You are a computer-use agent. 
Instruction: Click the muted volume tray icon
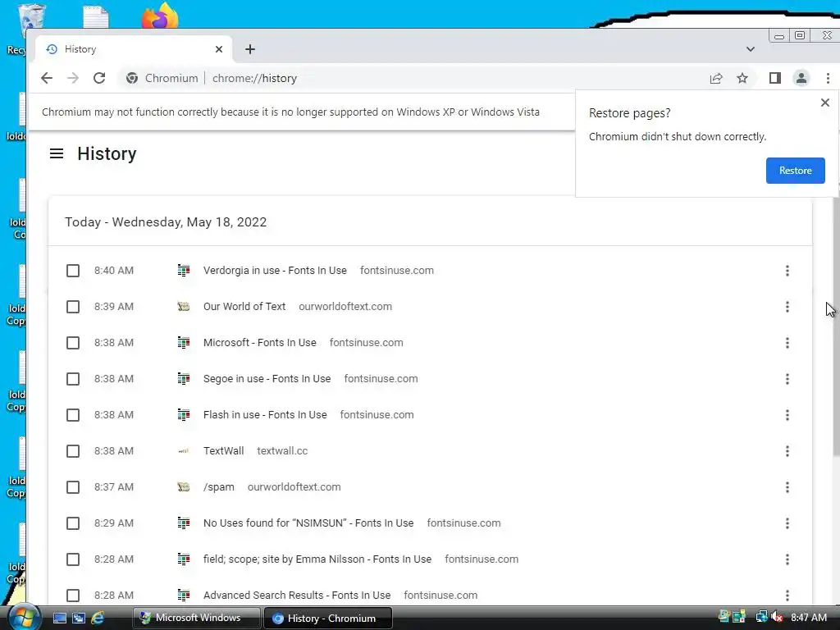point(778,617)
